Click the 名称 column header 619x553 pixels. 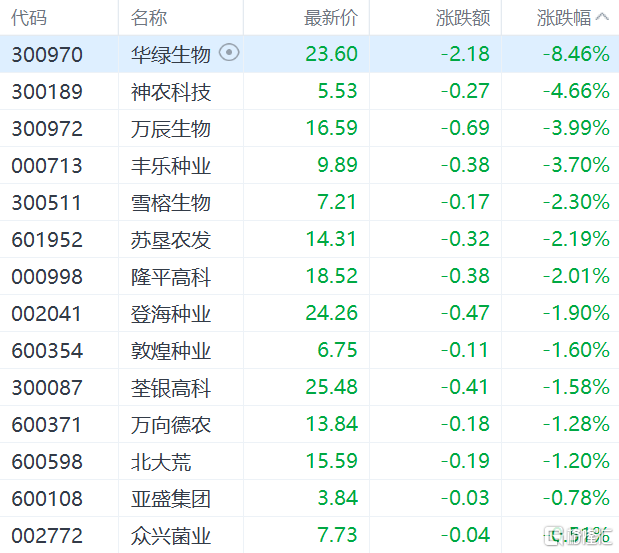149,18
